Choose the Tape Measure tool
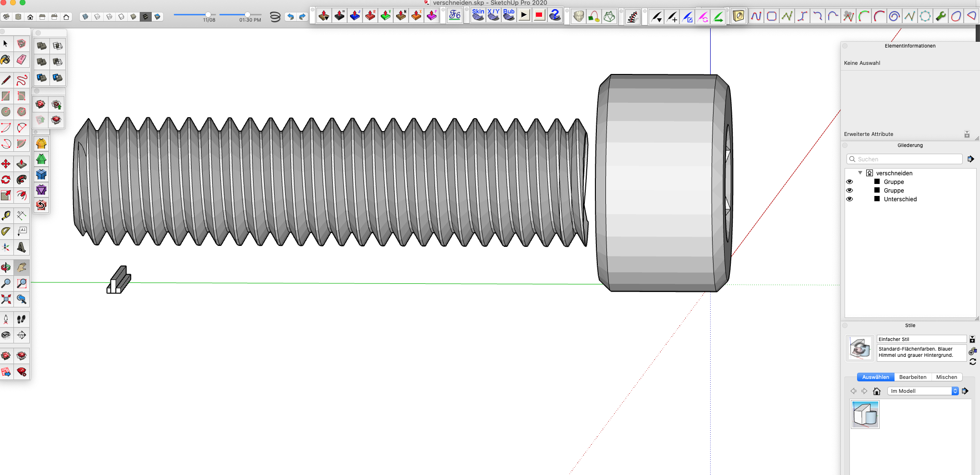980x475 pixels. [6, 216]
